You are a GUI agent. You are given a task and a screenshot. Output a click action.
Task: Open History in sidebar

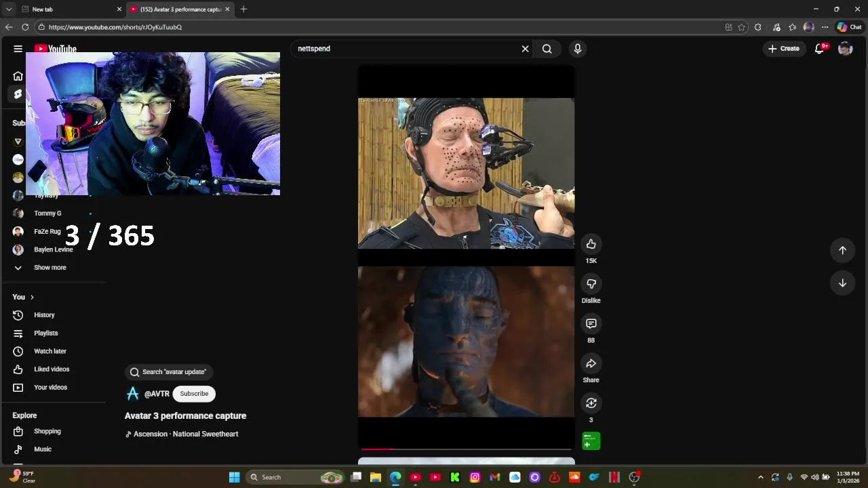(x=44, y=315)
